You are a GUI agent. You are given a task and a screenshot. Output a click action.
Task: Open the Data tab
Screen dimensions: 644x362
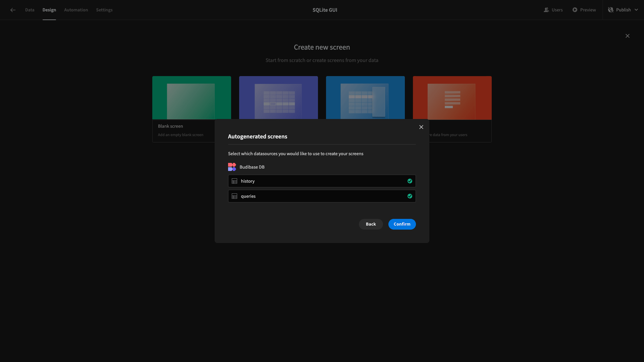click(x=30, y=10)
